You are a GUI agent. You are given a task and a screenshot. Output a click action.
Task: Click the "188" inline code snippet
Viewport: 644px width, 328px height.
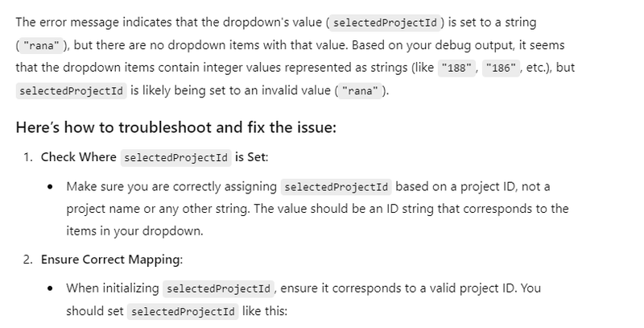[x=456, y=68]
